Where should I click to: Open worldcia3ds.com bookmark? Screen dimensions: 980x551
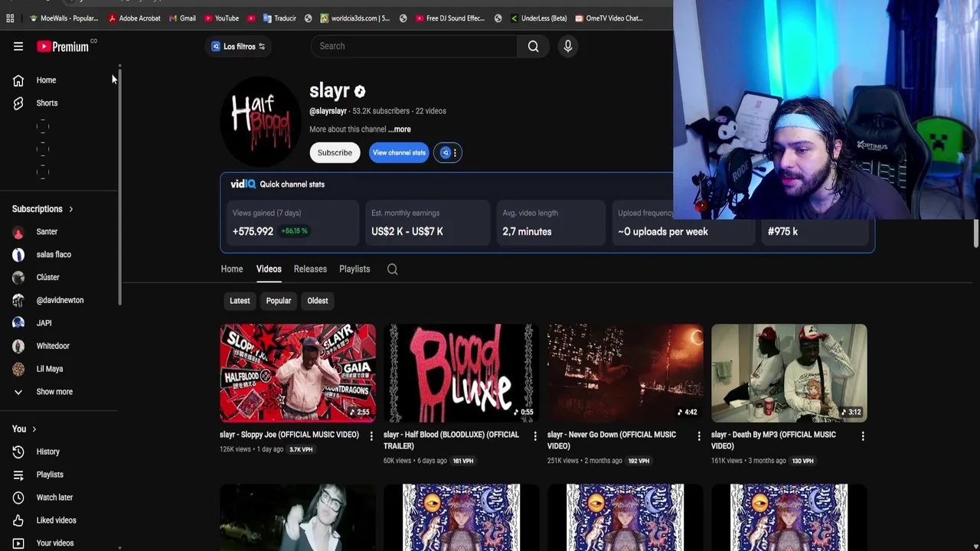click(354, 18)
